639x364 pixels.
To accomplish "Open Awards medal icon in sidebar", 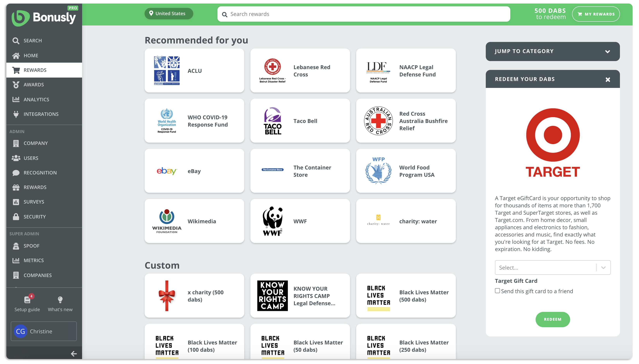I will pos(16,85).
